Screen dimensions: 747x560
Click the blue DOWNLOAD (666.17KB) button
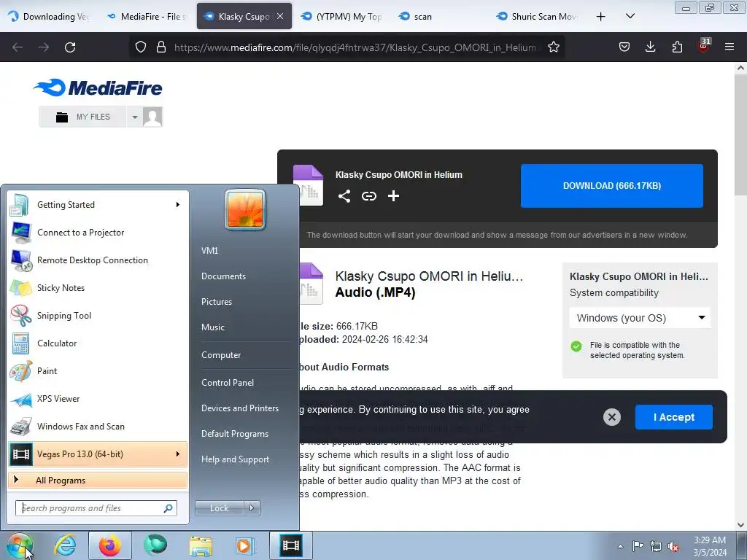click(x=612, y=186)
